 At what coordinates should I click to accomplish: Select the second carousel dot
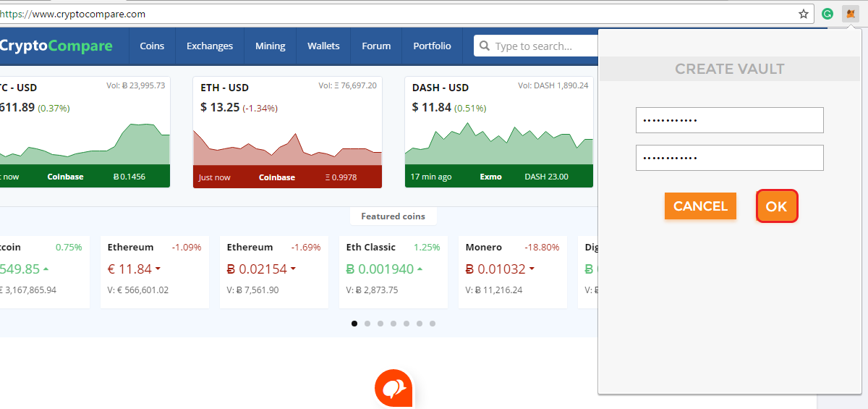pos(367,324)
